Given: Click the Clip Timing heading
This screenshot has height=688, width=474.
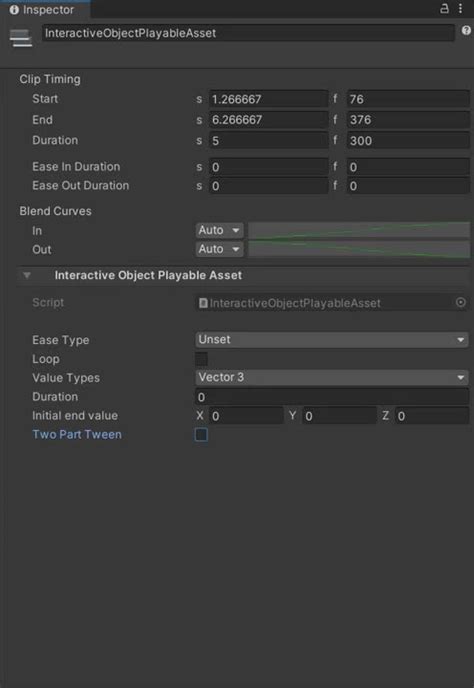Looking at the screenshot, I should (x=50, y=79).
